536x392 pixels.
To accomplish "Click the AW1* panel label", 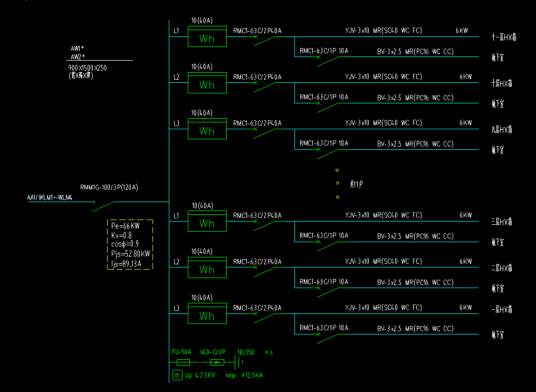I will (x=78, y=49).
